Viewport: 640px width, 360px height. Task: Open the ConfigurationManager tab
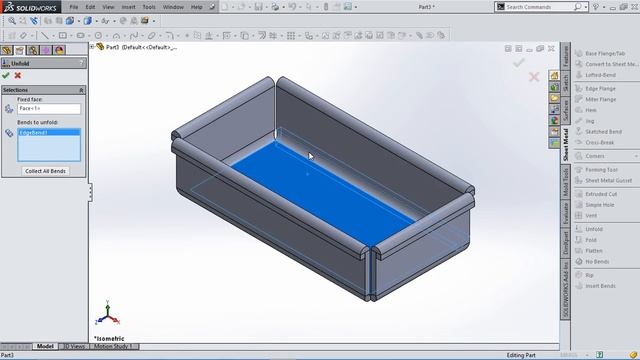click(33, 50)
